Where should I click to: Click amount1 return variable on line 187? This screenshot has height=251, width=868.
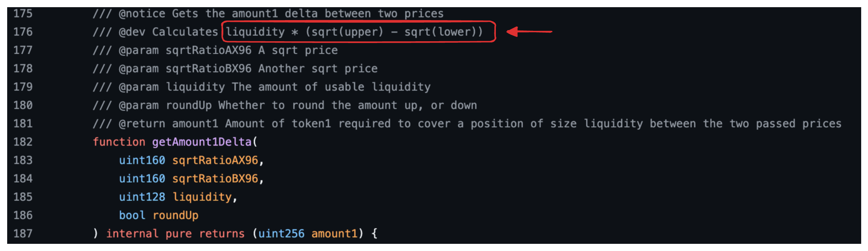pos(334,234)
